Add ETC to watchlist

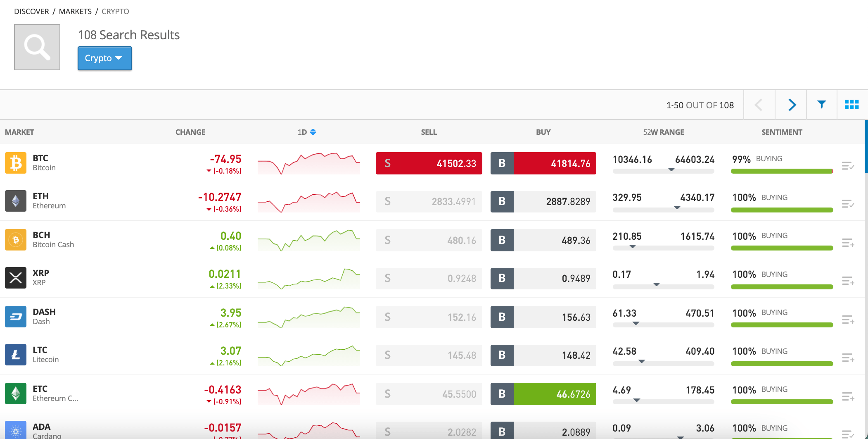[x=848, y=397]
